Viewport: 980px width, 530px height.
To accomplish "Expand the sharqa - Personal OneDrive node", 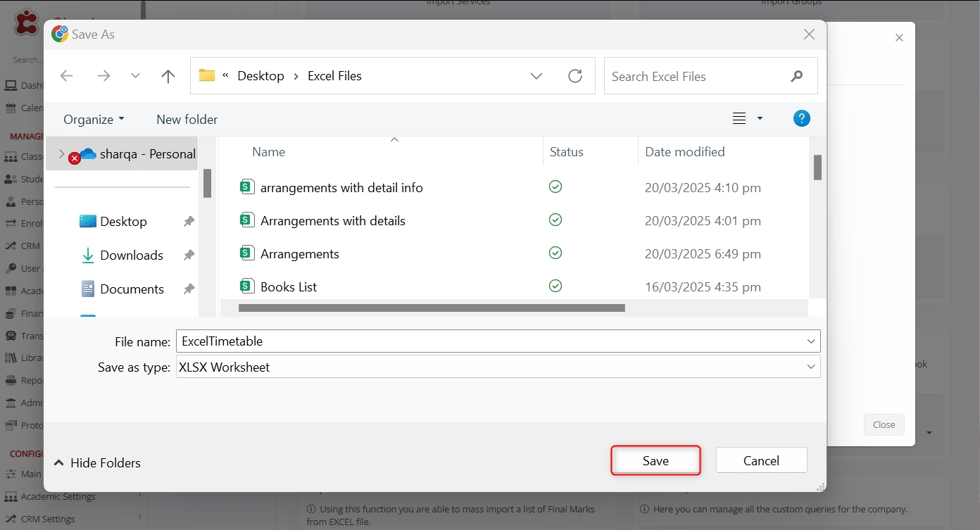I will click(61, 153).
